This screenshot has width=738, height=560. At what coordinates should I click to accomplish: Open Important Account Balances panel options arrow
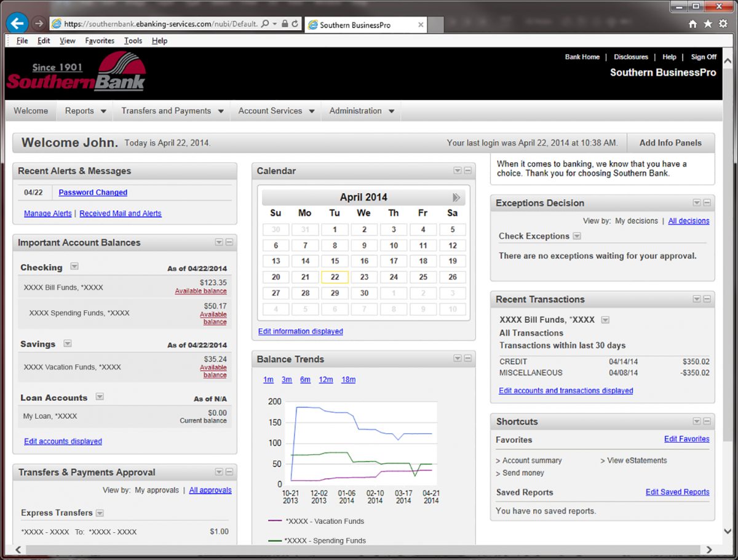point(219,242)
